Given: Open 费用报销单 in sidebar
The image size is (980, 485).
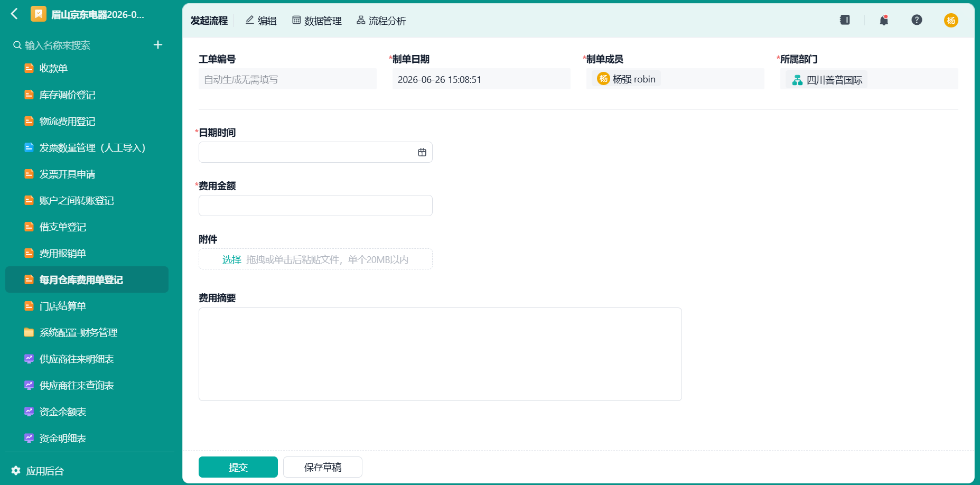Looking at the screenshot, I should 87,253.
